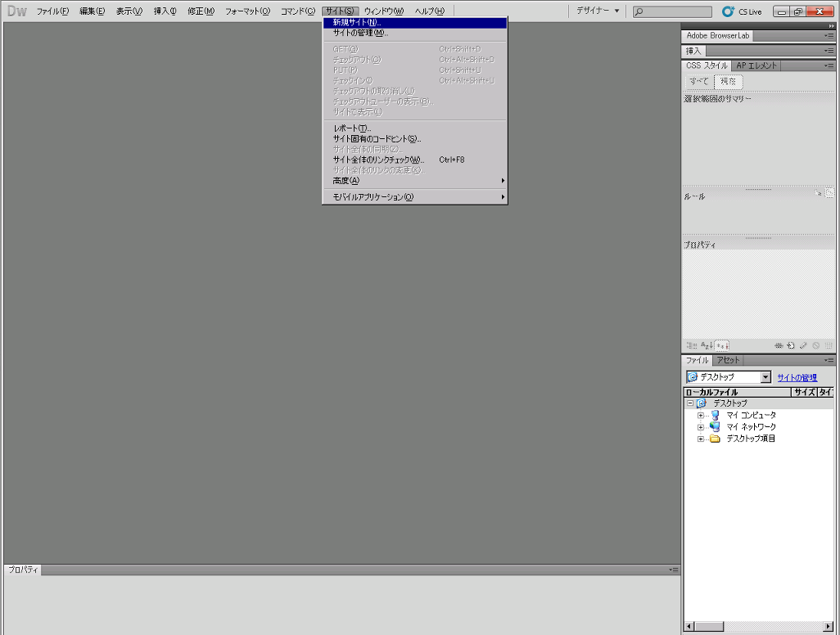The width and height of the screenshot is (840, 635).
Task: Select the CSS スタイル tab
Action: tap(707, 65)
